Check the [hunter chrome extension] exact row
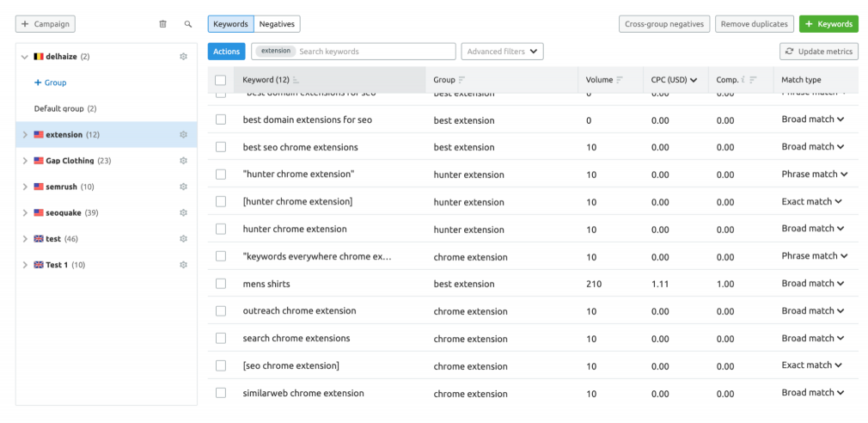 (221, 201)
